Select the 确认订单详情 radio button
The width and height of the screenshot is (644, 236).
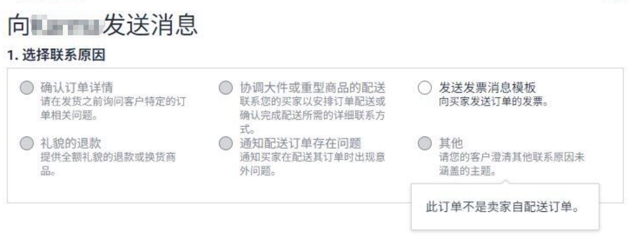(x=27, y=87)
